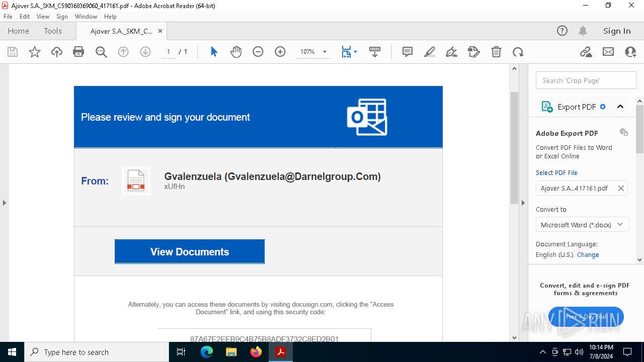Open the Window menu
The height and width of the screenshot is (362, 644).
point(86,17)
